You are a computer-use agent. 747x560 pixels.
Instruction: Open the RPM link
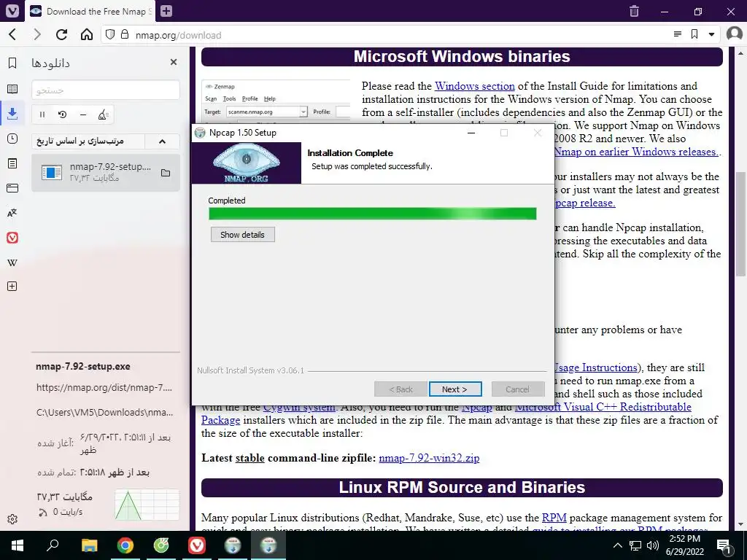[x=554, y=517]
